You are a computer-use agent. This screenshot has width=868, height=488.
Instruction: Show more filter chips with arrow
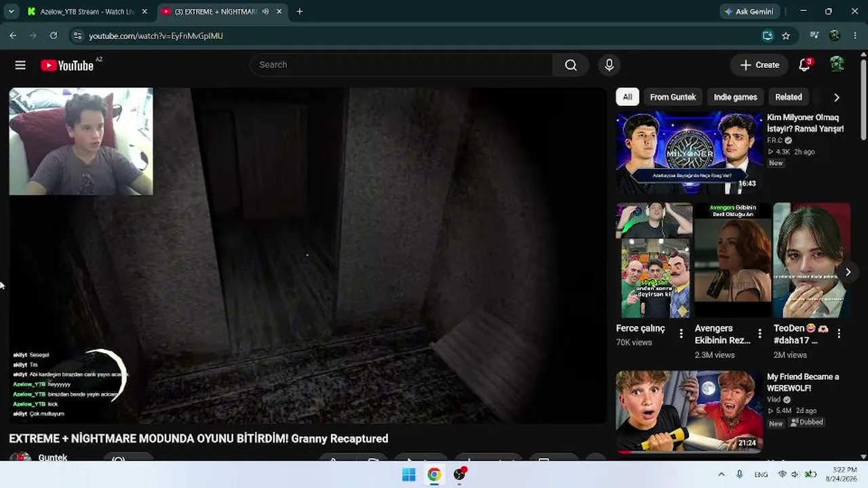836,98
